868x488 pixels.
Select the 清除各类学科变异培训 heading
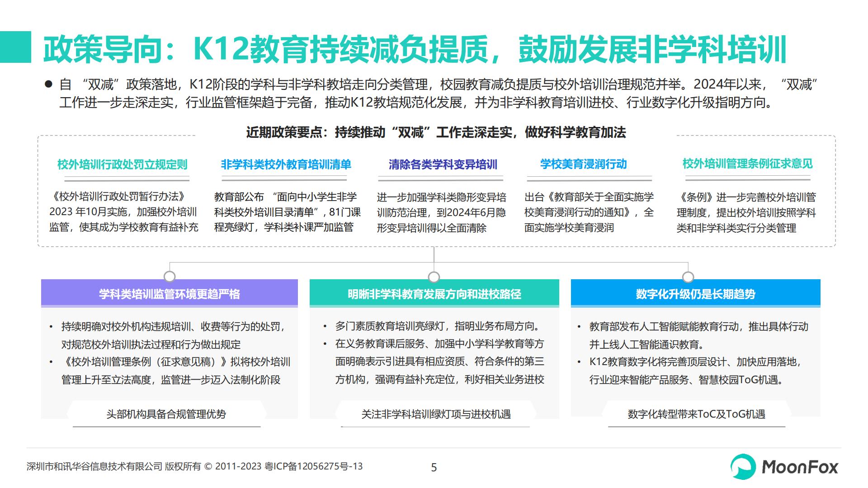pos(443,164)
